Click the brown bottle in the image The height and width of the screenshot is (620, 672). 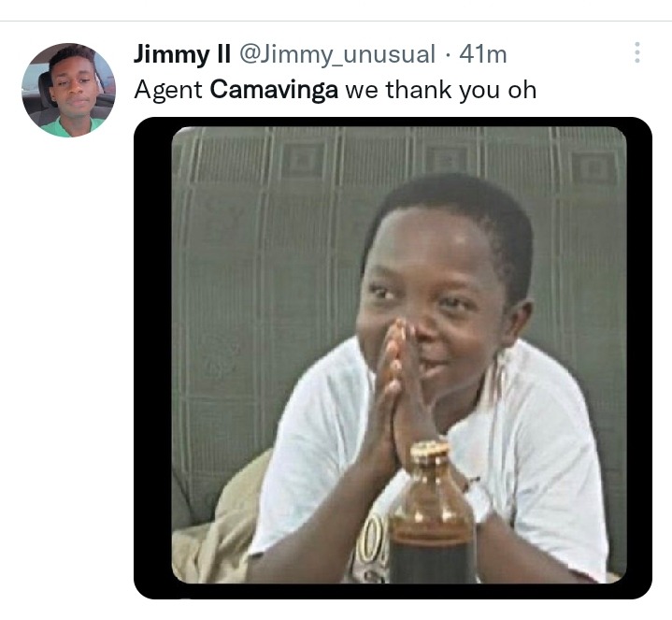(x=433, y=514)
